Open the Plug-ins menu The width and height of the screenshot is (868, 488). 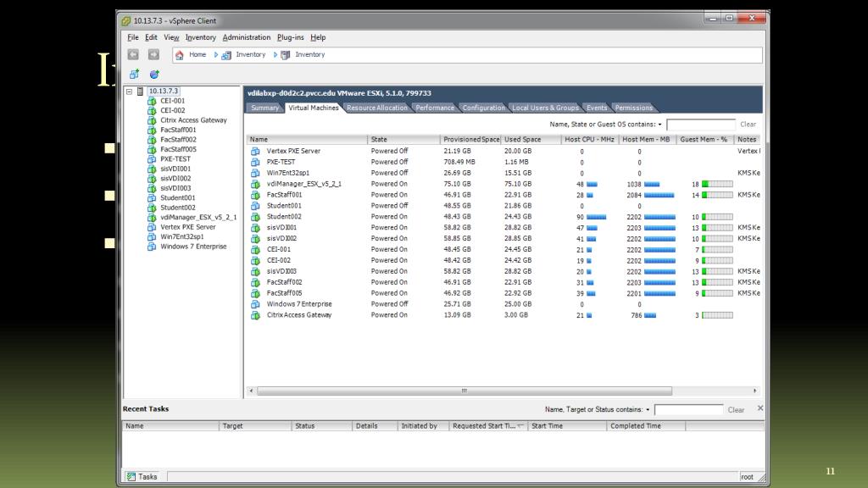pos(290,37)
